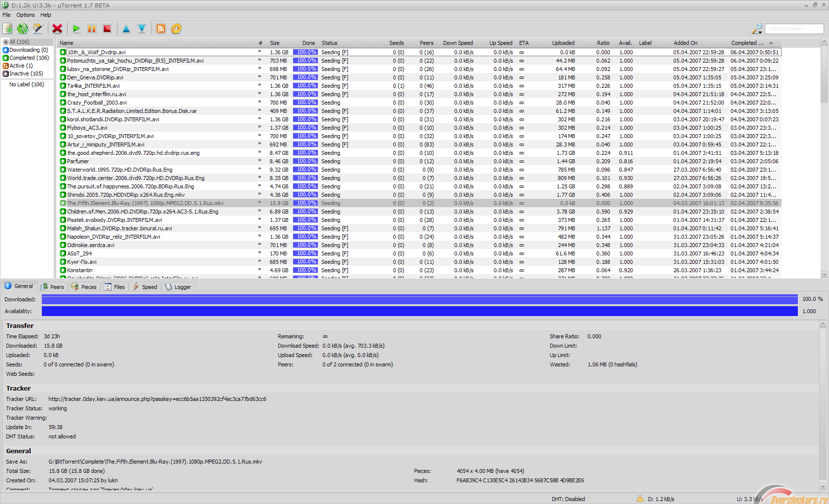Viewport: 829px width, 504px height.
Task: Click torrent list scrollbar down arrow
Action: click(x=824, y=275)
